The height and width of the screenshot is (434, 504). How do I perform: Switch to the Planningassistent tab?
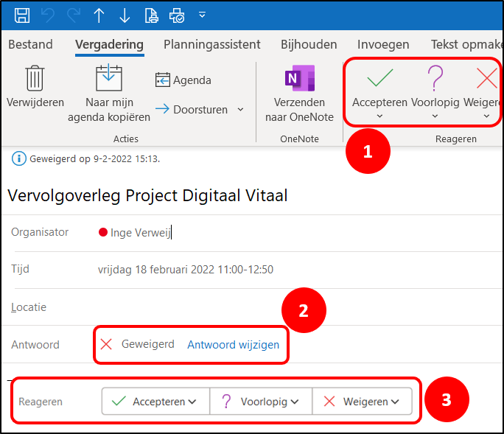pos(211,44)
